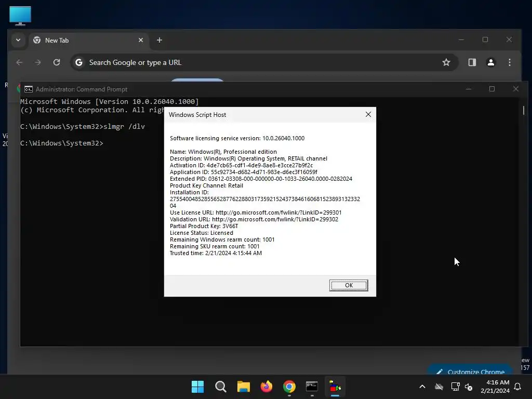Click "Software licensing service version" line
Image resolution: width=532 pixels, height=399 pixels.
[237, 138]
